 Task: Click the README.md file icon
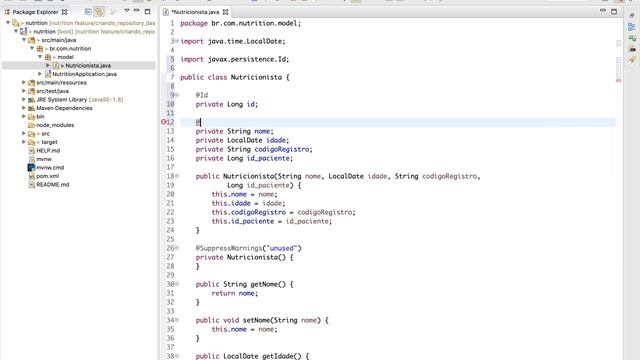[x=32, y=184]
